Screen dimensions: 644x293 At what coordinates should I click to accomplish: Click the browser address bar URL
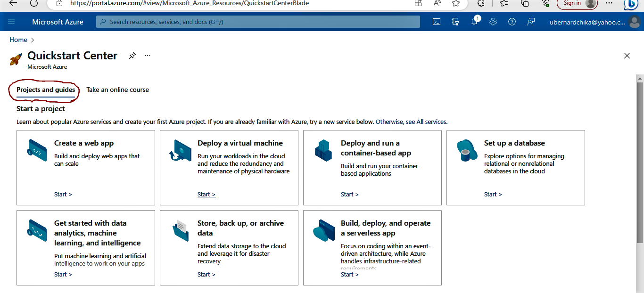pyautogui.click(x=190, y=3)
